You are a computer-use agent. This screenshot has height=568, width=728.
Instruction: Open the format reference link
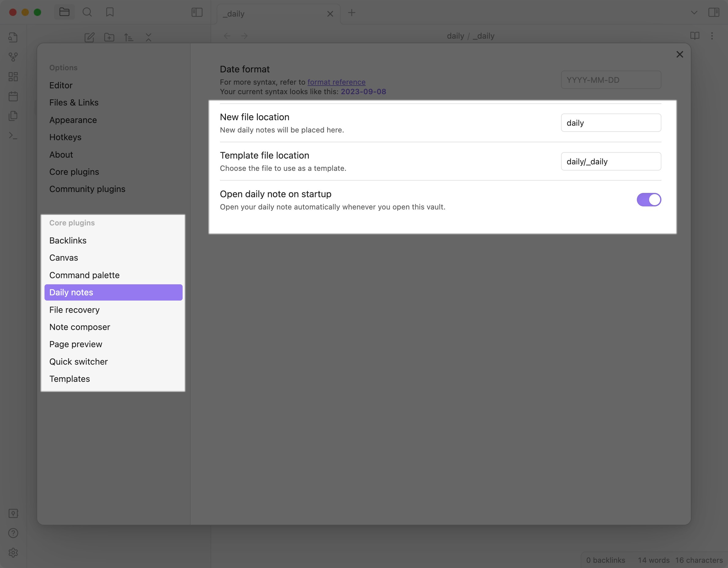(x=336, y=82)
